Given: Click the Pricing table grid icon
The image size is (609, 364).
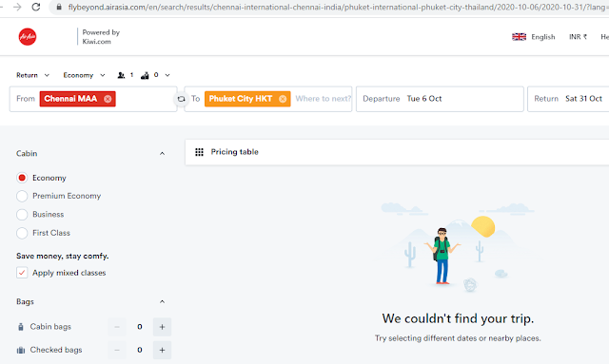Looking at the screenshot, I should tap(199, 152).
